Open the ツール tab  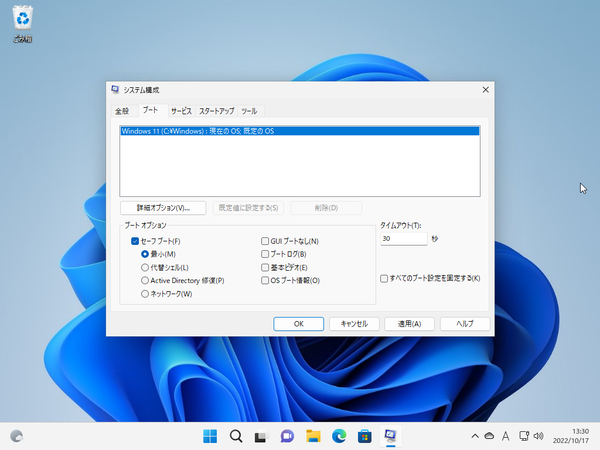tap(249, 111)
